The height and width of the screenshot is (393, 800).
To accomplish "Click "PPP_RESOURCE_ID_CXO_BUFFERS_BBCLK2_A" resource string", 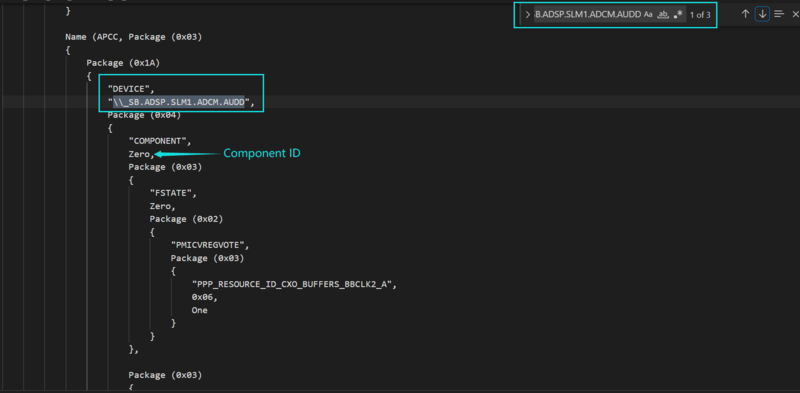I will pos(294,284).
